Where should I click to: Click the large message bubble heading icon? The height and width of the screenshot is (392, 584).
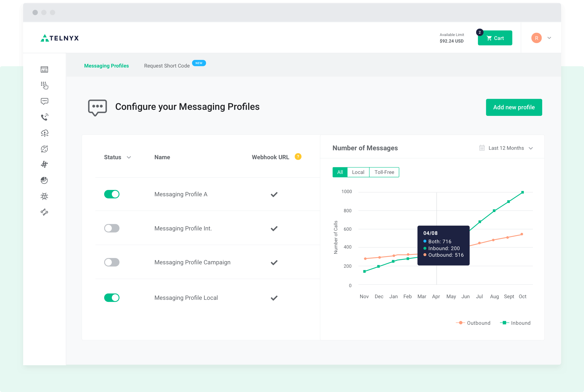click(97, 107)
